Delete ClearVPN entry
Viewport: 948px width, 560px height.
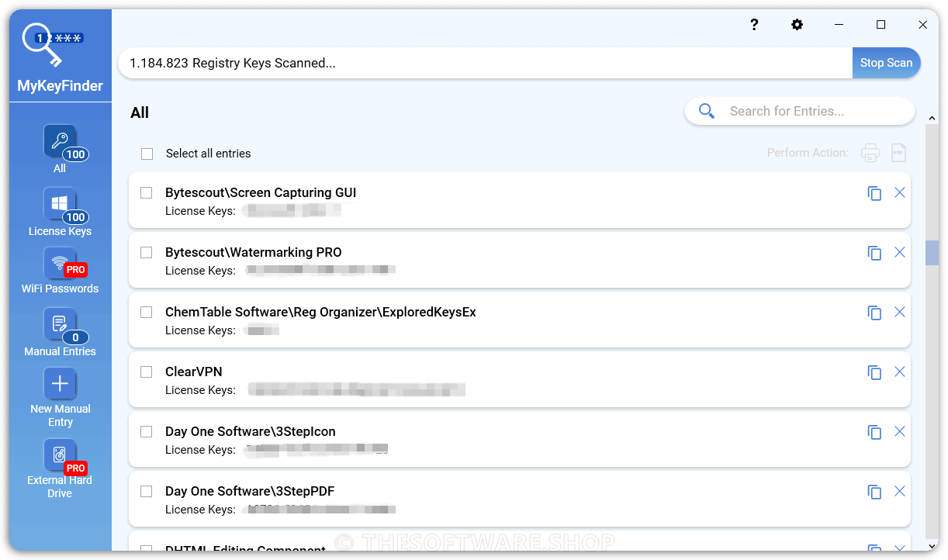pos(900,372)
